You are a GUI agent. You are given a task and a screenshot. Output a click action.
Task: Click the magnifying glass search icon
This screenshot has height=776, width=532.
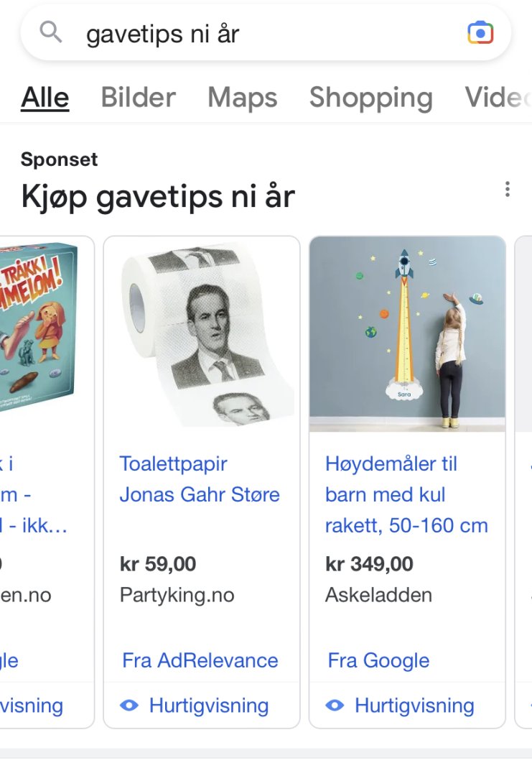click(x=51, y=32)
